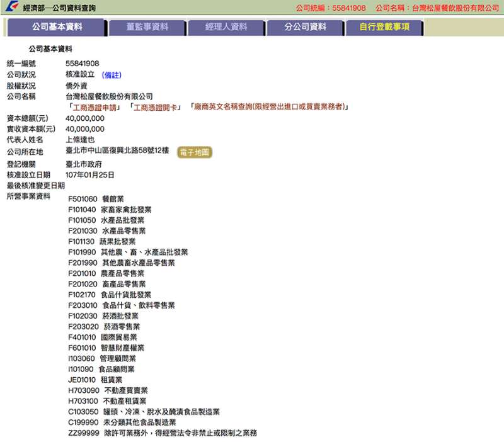Click the Ministry of Economic Affairs logo icon
This screenshot has width=504, height=442.
[x=11, y=8]
